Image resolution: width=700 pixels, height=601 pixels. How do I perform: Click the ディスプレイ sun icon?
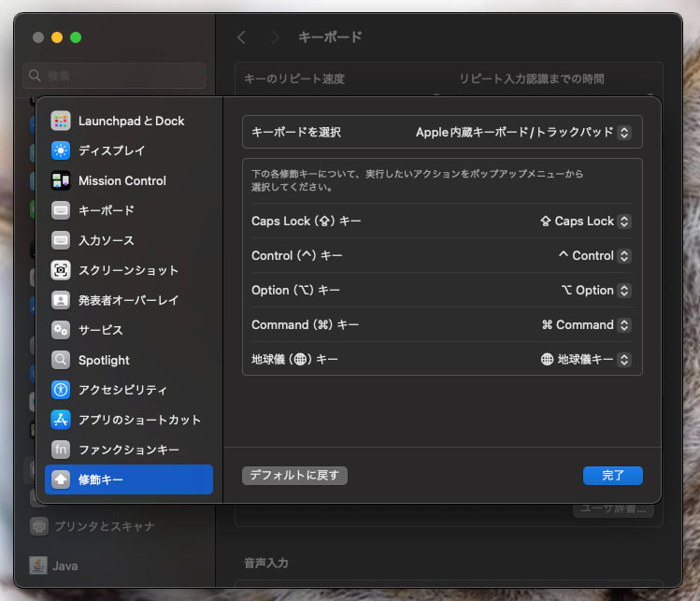[61, 150]
